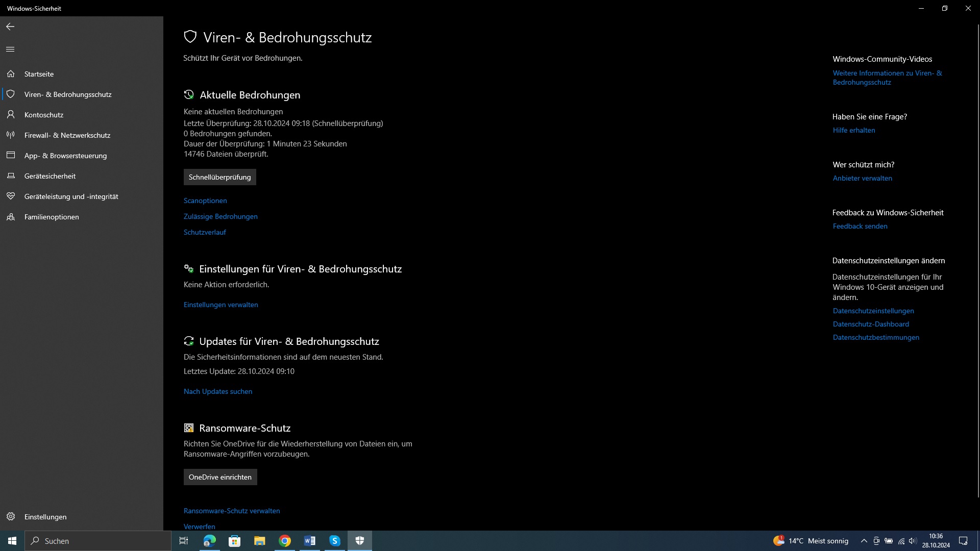Open Startseite home icon in sidebar
The width and height of the screenshot is (980, 551).
tap(11, 74)
